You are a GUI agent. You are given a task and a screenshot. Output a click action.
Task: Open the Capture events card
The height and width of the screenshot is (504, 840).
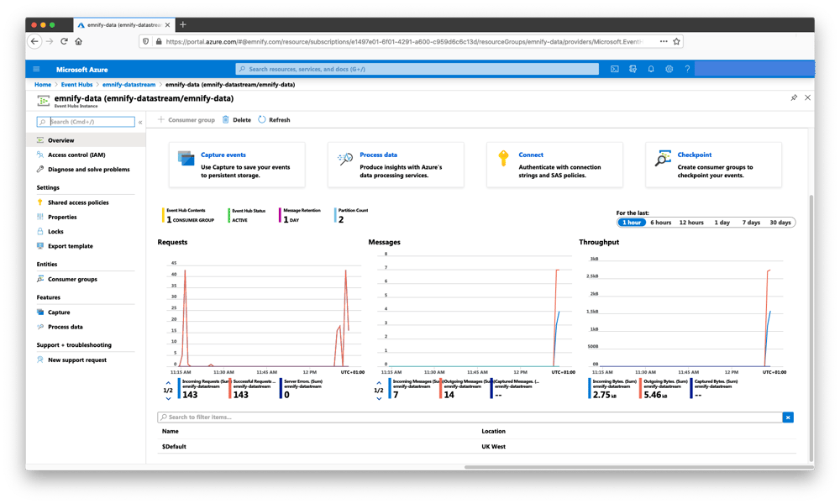pyautogui.click(x=237, y=165)
